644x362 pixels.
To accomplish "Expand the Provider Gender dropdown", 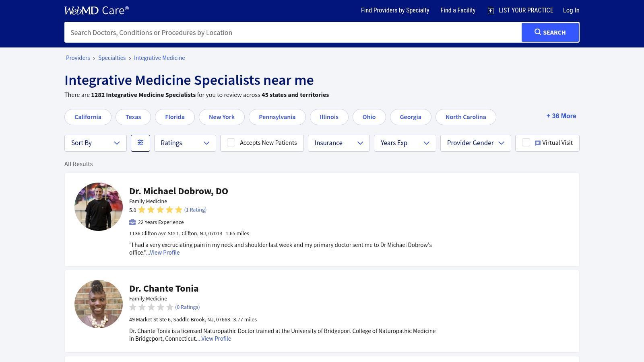I will coord(475,143).
